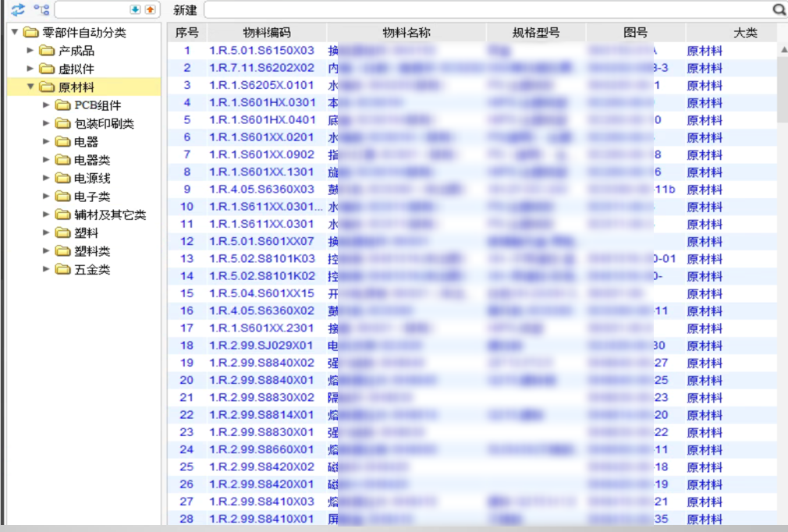Viewport: 788px width, 532px height.
Task: Click the table vertical scrollbar thumb
Action: click(783, 88)
